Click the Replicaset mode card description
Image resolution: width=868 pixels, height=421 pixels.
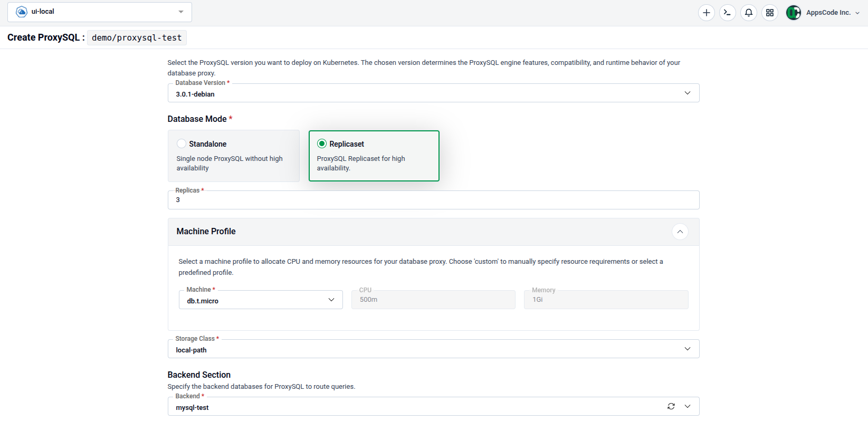361,164
